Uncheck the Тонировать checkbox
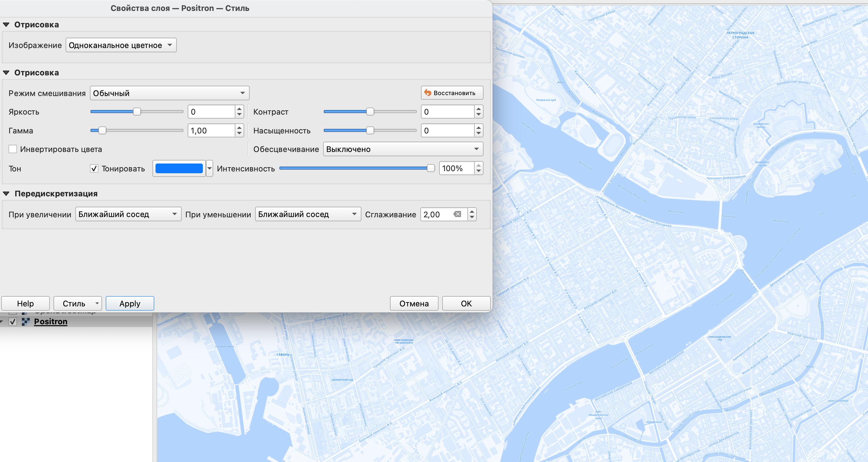 94,168
